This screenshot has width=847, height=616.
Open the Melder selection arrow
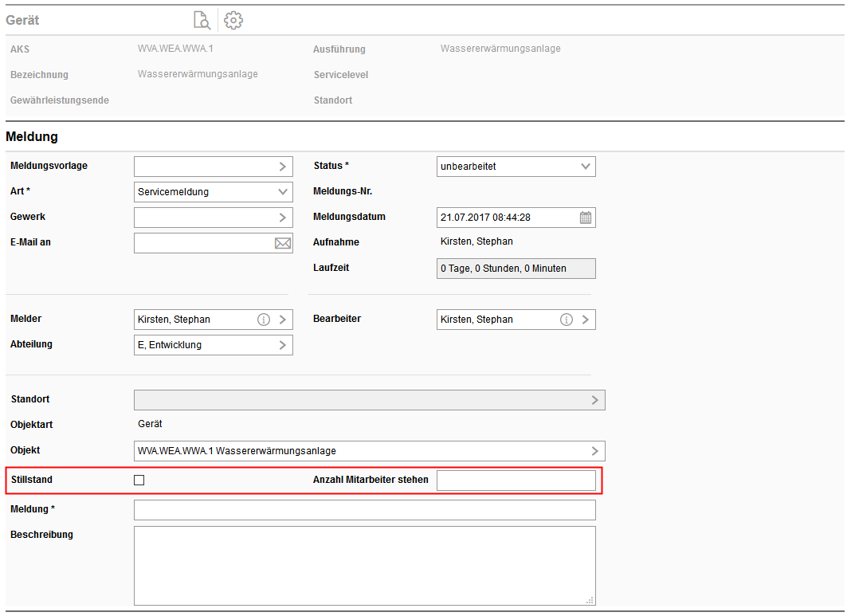click(282, 320)
